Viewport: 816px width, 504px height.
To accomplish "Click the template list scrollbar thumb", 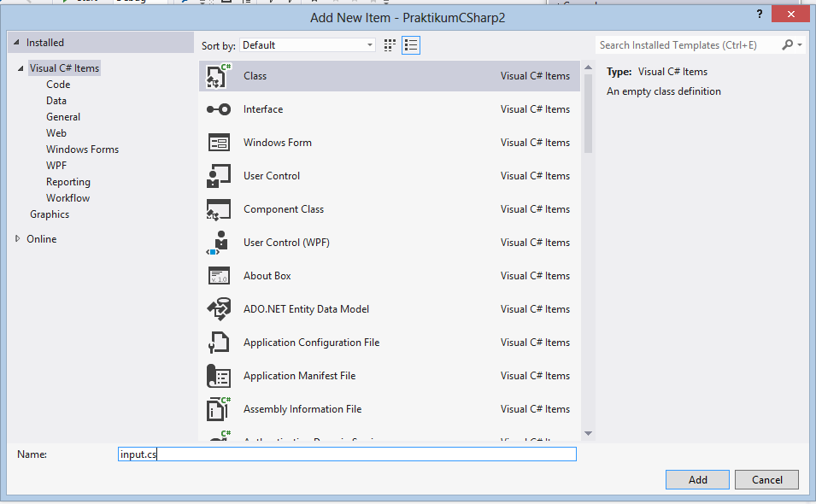I will point(588,114).
